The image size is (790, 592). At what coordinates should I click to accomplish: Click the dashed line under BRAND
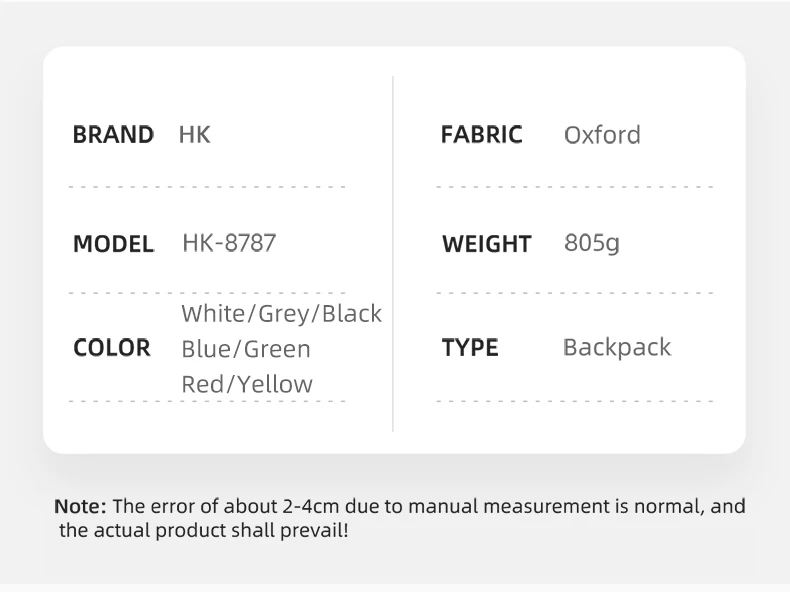point(207,186)
